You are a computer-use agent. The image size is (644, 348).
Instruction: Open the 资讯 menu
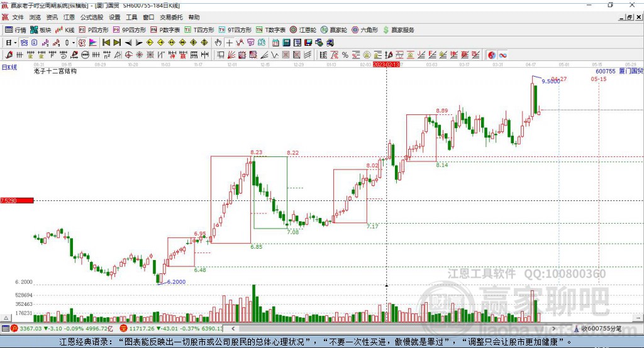coord(52,17)
